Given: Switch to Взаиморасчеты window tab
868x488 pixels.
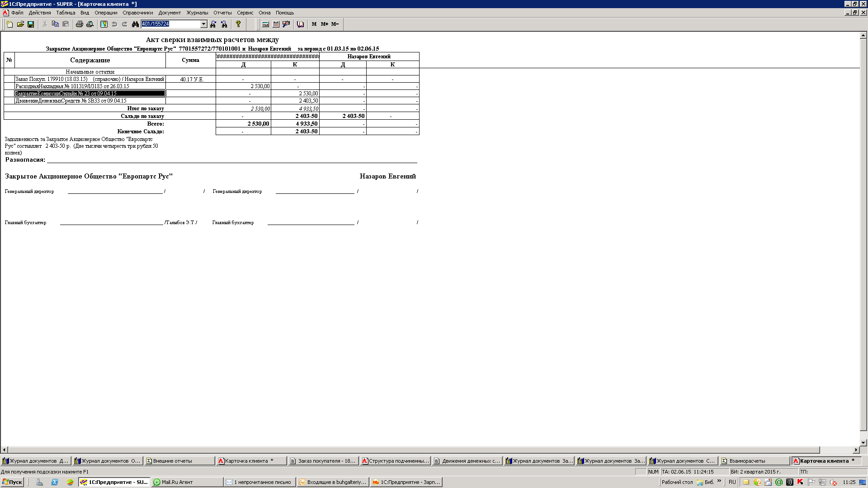Looking at the screenshot, I should point(754,461).
